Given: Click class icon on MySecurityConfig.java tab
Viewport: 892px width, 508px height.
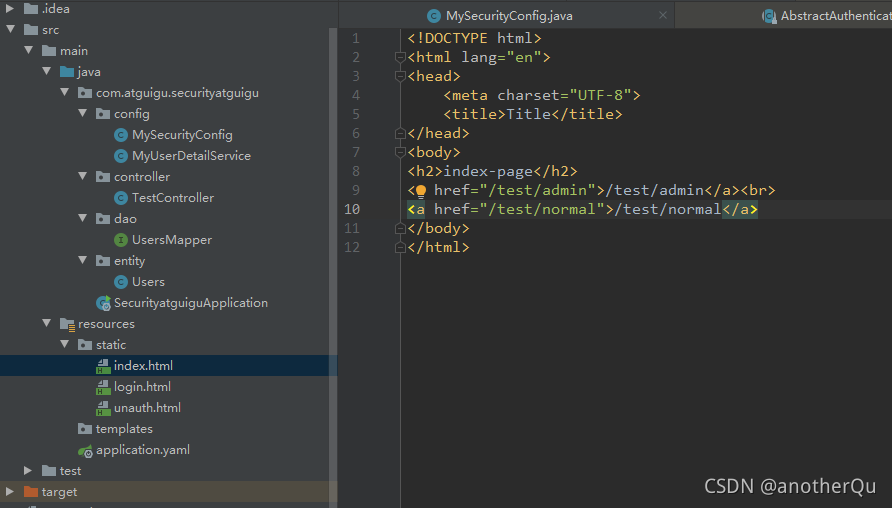Looking at the screenshot, I should point(433,16).
